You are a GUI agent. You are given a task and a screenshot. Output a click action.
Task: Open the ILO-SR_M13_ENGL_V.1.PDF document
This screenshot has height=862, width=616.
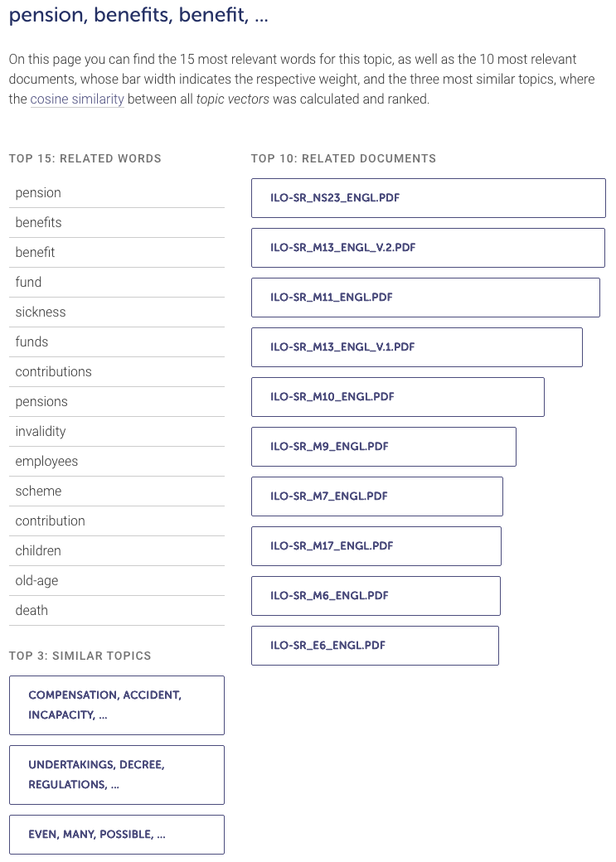pos(341,347)
